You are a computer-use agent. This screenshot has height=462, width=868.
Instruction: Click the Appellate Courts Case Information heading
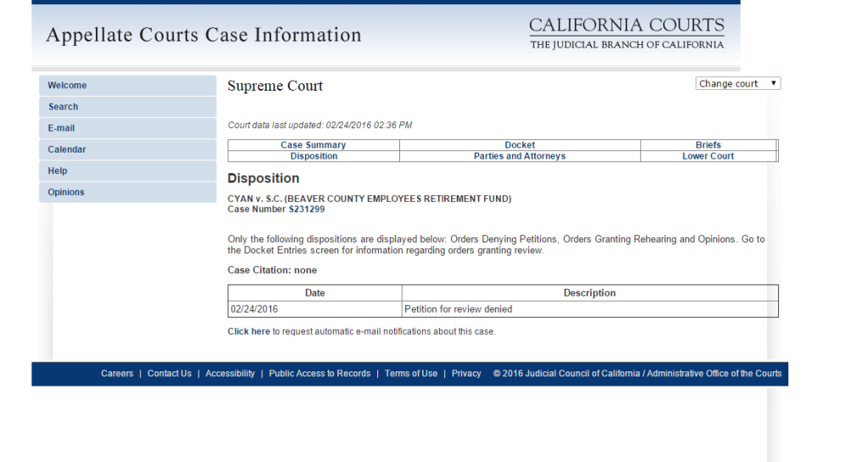point(203,35)
